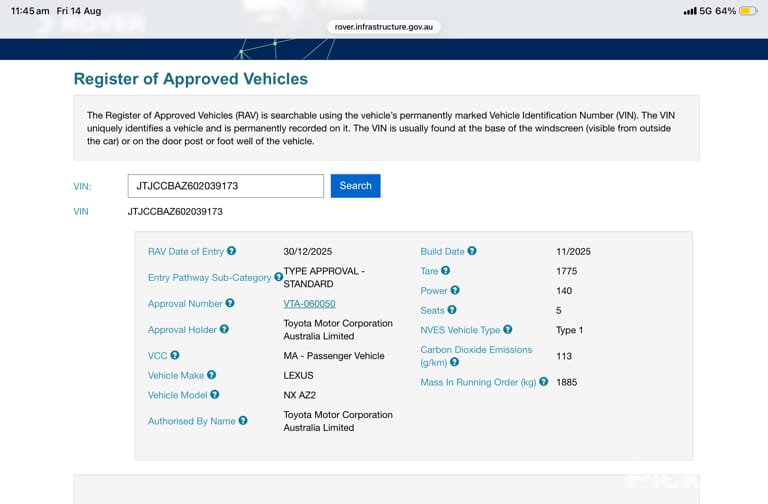Select the Tare value 1775
Screen dimensions: 768x504
567,271
